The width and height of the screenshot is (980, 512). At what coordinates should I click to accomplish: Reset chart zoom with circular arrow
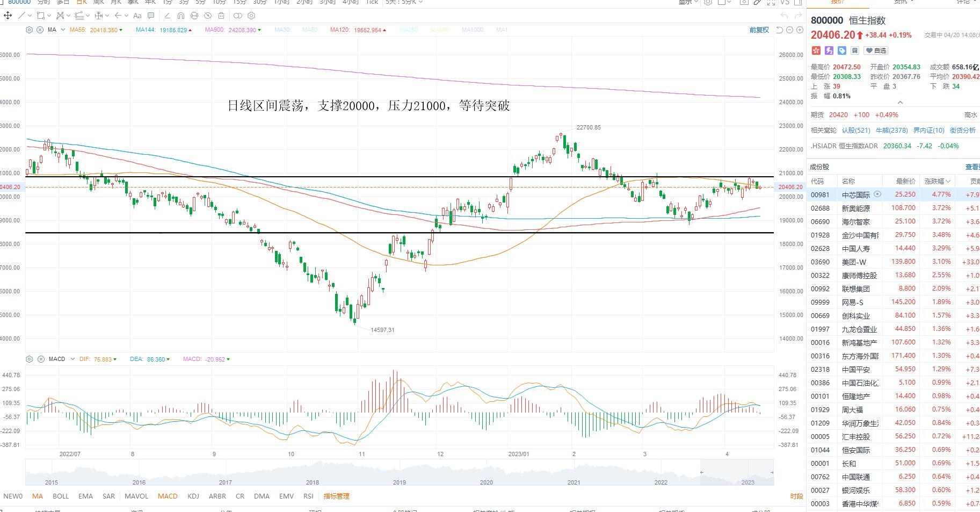(x=780, y=30)
